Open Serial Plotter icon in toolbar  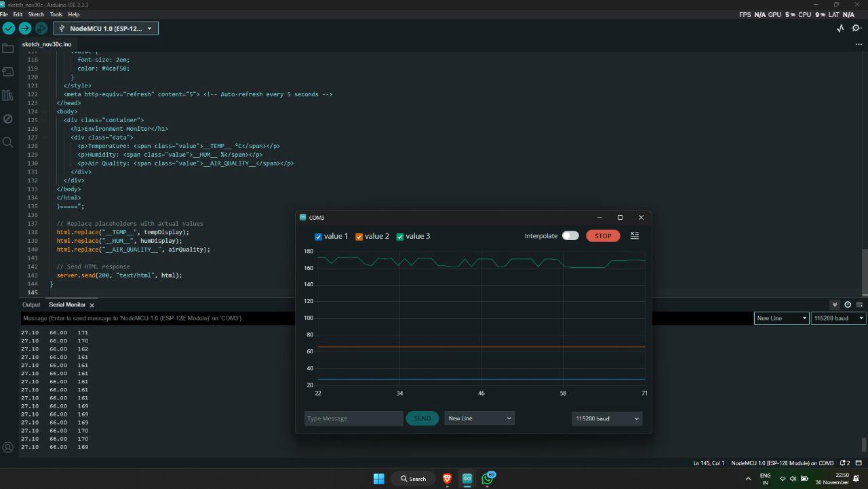[x=840, y=28]
